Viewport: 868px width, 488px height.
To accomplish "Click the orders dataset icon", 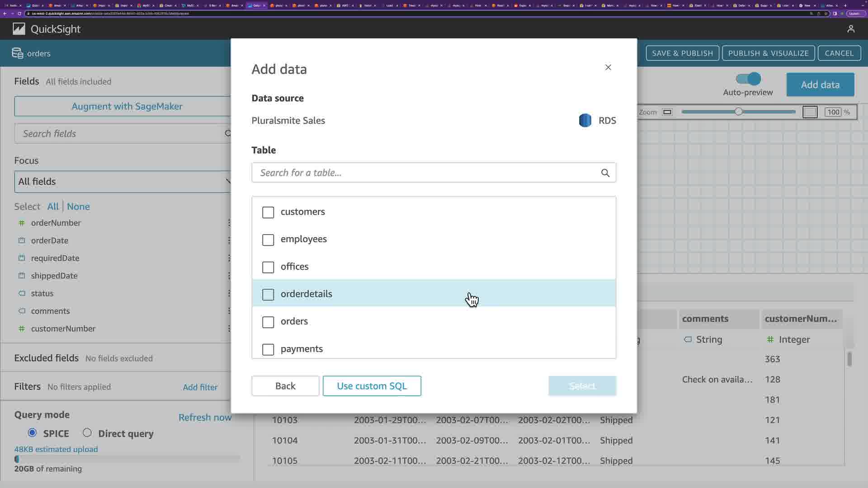I will (18, 53).
